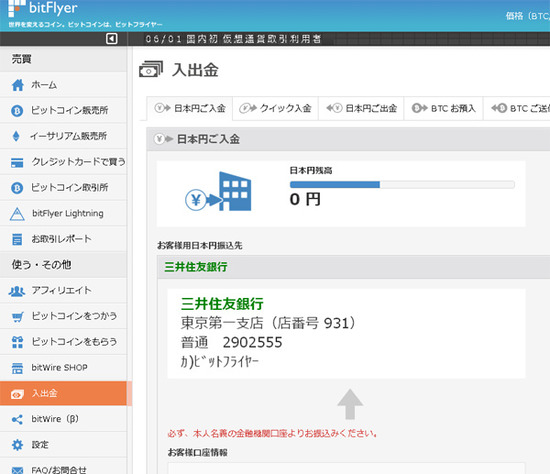The width and height of the screenshot is (550, 474).
Task: Click the grey upward arrow
Action: [350, 404]
